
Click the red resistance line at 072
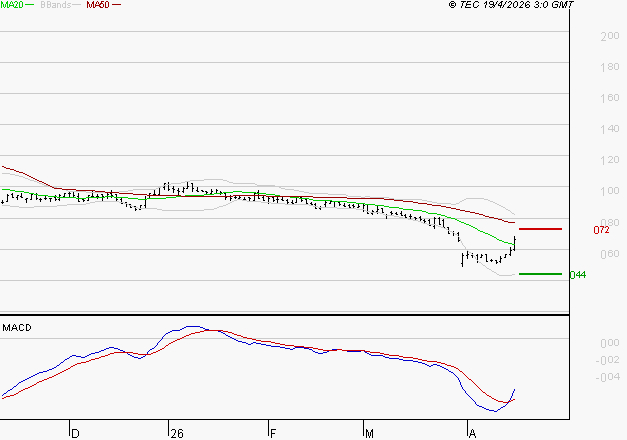pyautogui.click(x=541, y=229)
